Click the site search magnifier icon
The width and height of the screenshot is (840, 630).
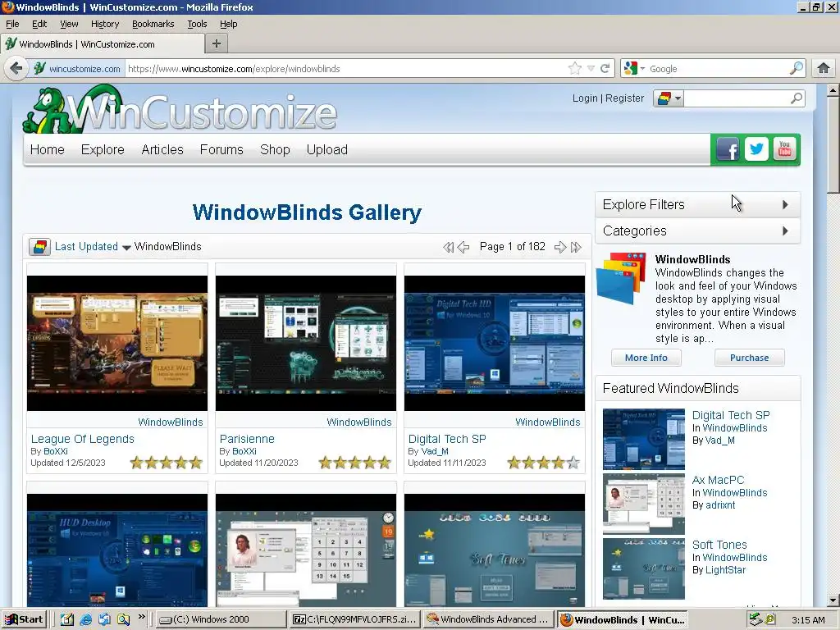tap(797, 98)
